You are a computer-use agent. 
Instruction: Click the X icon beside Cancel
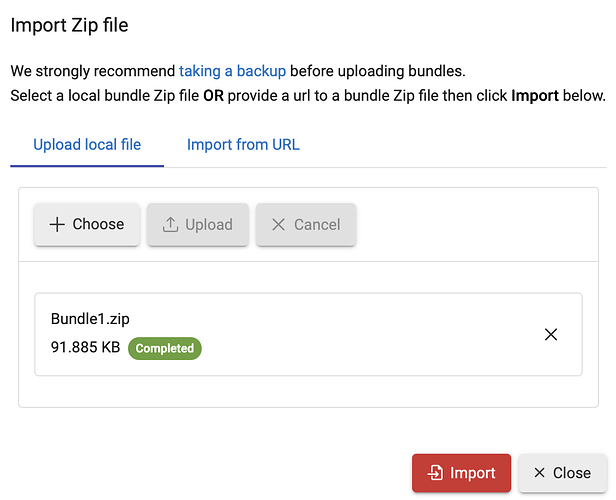(x=279, y=224)
